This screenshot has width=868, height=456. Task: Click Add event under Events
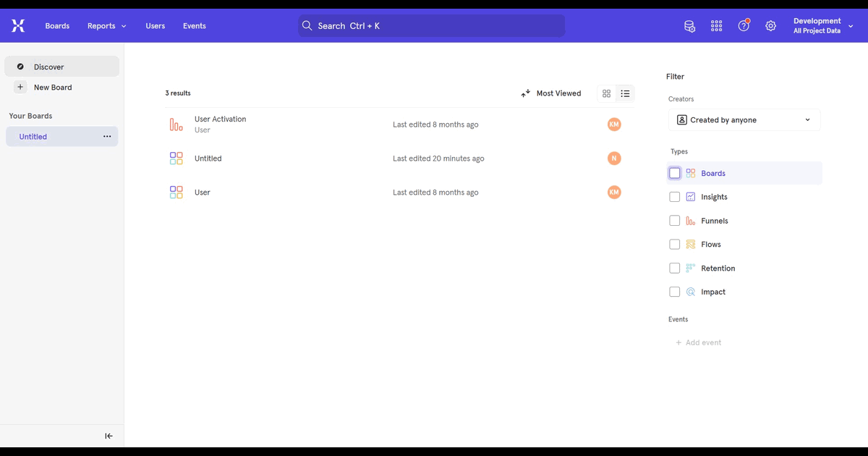[699, 343]
